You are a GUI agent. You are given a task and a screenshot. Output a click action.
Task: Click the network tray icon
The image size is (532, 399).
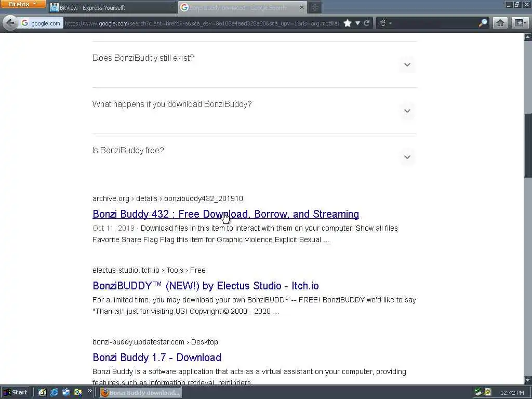pyautogui.click(x=478, y=392)
